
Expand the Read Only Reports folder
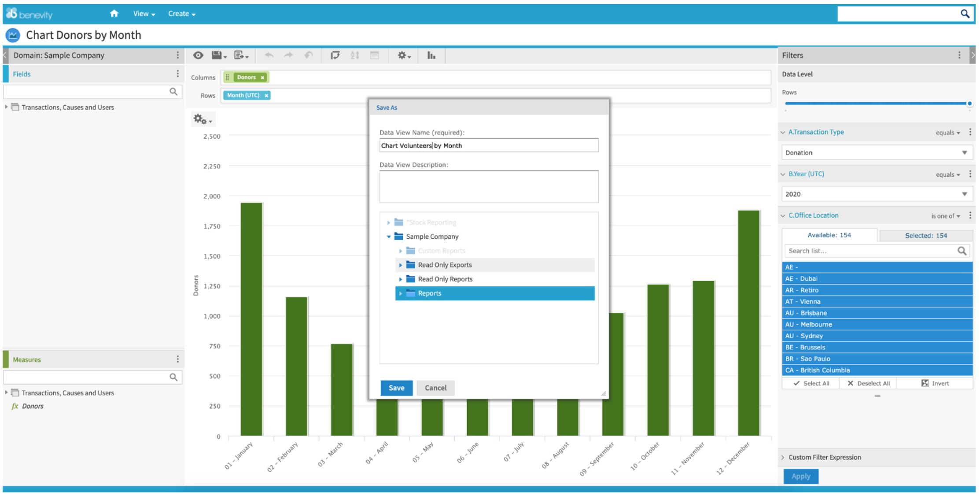[x=401, y=279]
